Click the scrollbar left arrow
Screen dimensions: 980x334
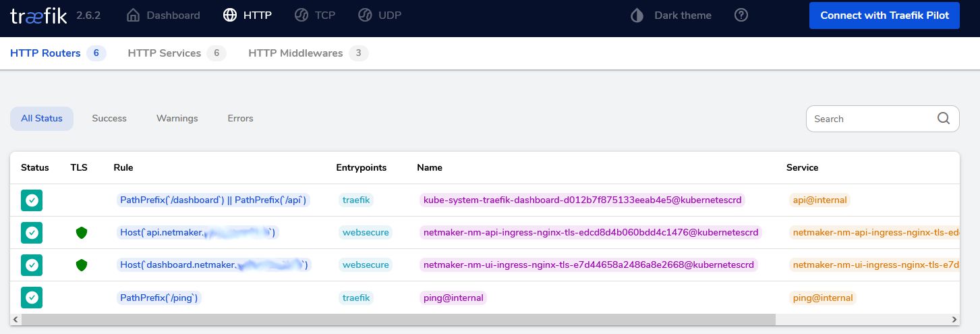[x=16, y=319]
